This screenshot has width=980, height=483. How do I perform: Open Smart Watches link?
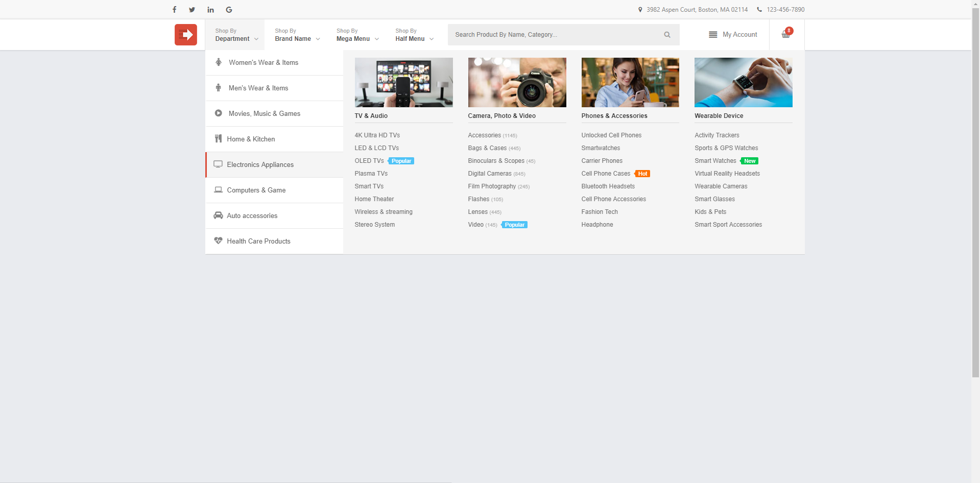tap(715, 161)
